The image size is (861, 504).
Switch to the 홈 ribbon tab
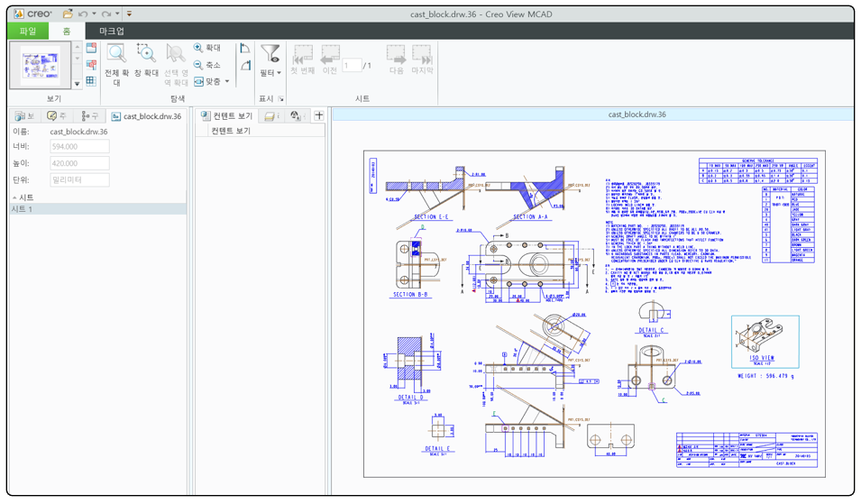(67, 32)
